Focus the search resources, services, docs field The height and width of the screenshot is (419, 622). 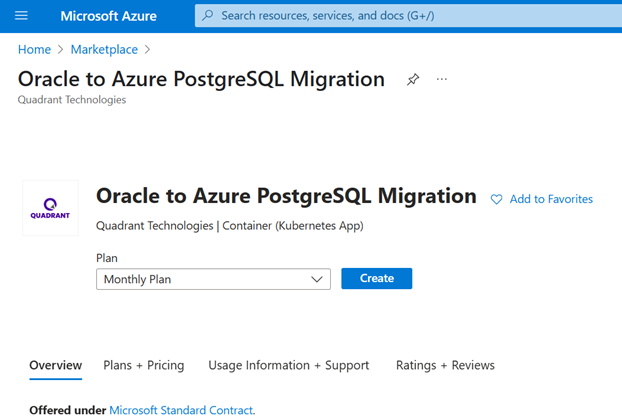[400, 16]
